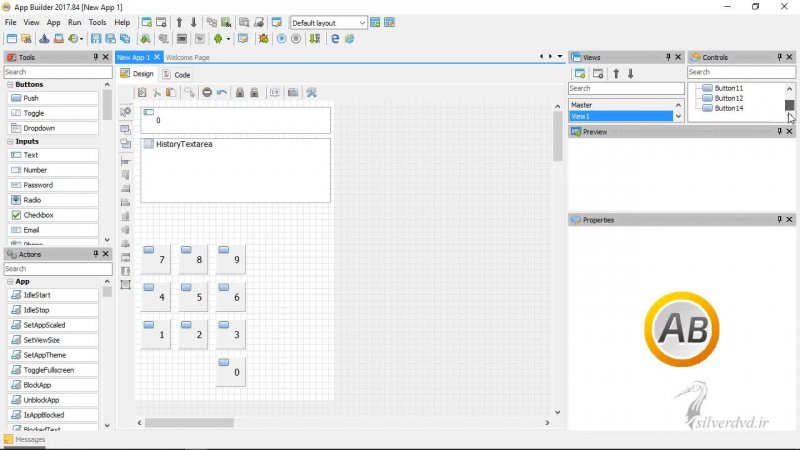The height and width of the screenshot is (450, 800).
Task: Click the closed padlock lock-control icon
Action: pyautogui.click(x=240, y=92)
